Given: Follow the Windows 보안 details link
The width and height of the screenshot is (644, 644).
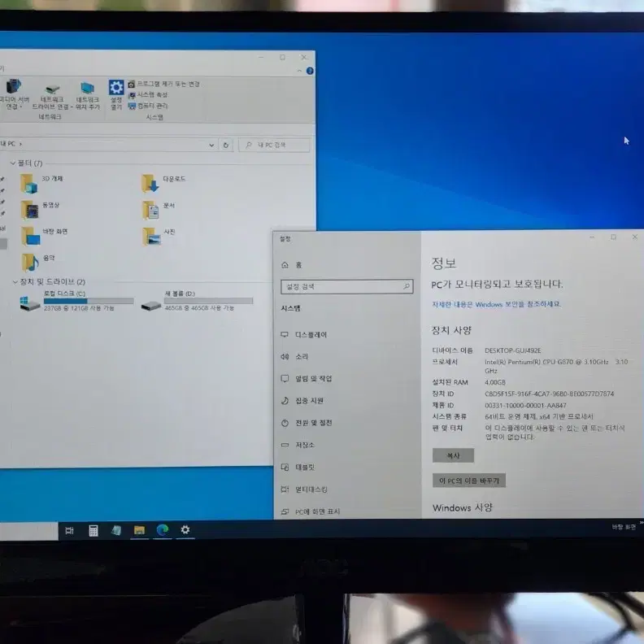Looking at the screenshot, I should click(496, 304).
